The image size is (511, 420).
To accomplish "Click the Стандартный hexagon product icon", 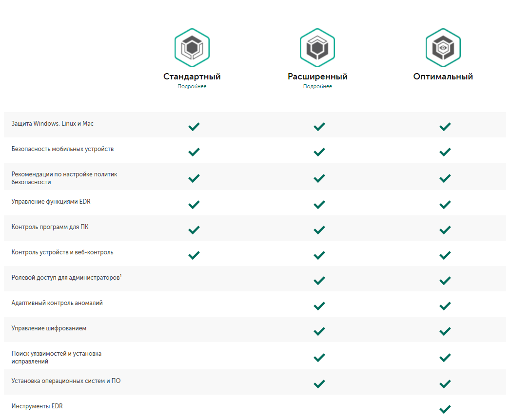I will (192, 48).
